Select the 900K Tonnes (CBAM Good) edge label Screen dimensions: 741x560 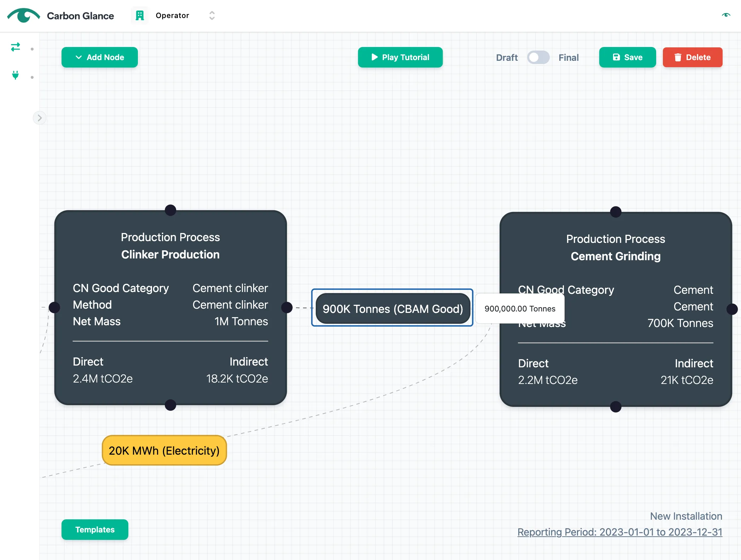click(393, 309)
